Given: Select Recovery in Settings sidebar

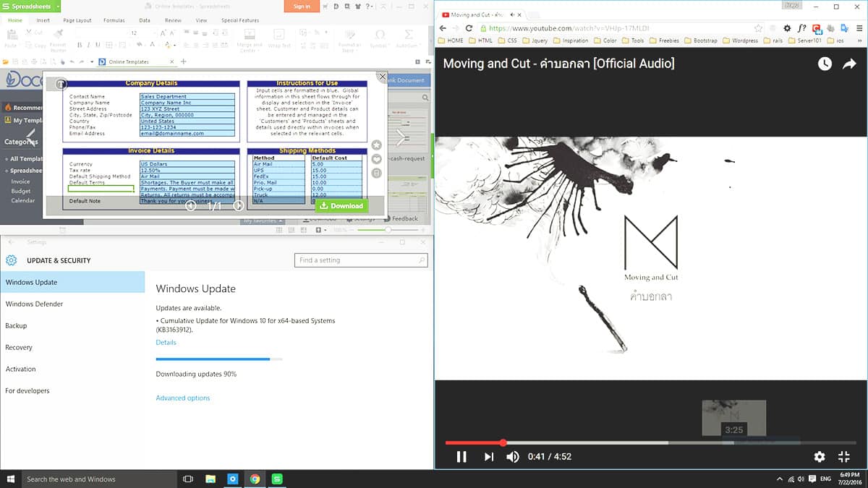Looking at the screenshot, I should 72,347.
